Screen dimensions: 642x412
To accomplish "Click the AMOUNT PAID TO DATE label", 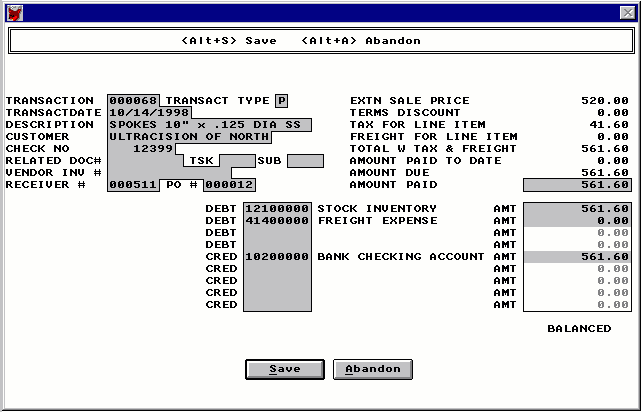I will pyautogui.click(x=425, y=161).
